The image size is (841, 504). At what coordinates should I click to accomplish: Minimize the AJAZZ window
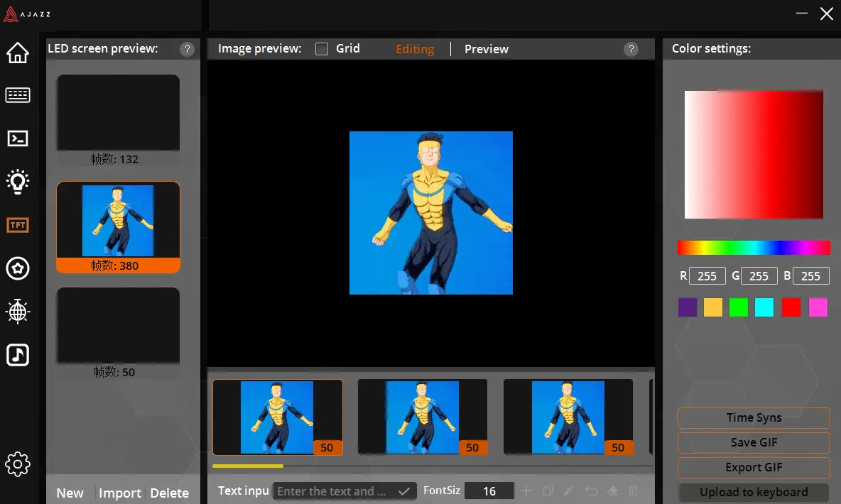pyautogui.click(x=802, y=13)
